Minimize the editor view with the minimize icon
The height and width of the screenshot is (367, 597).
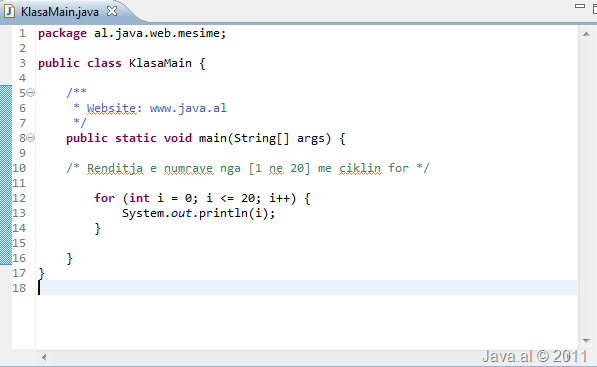579,6
